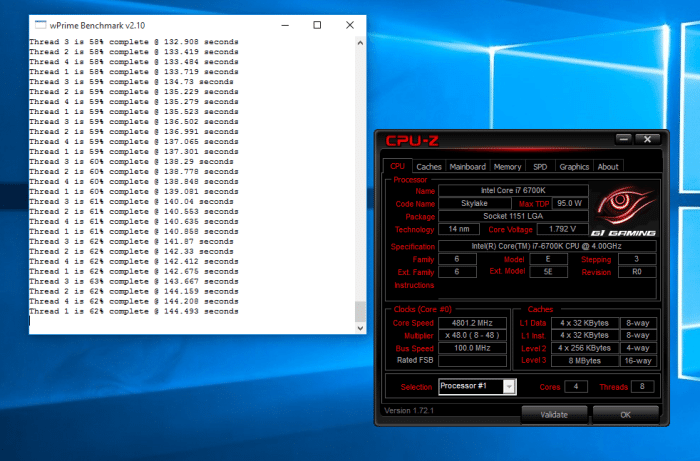Click the Revision value R0
This screenshot has width=700, height=461.
tap(637, 272)
